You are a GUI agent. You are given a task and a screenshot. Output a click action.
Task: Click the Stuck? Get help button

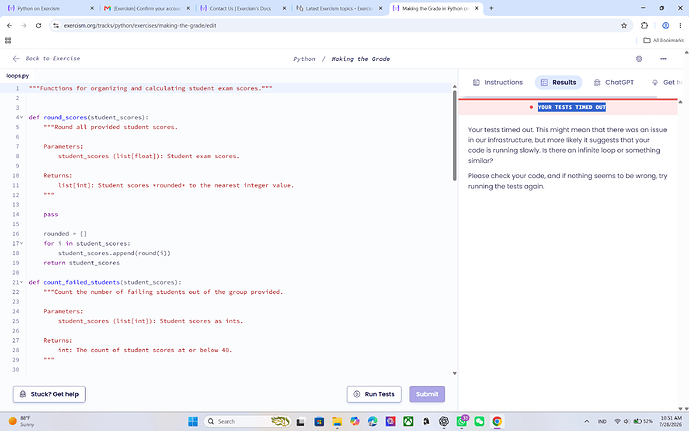(x=49, y=394)
